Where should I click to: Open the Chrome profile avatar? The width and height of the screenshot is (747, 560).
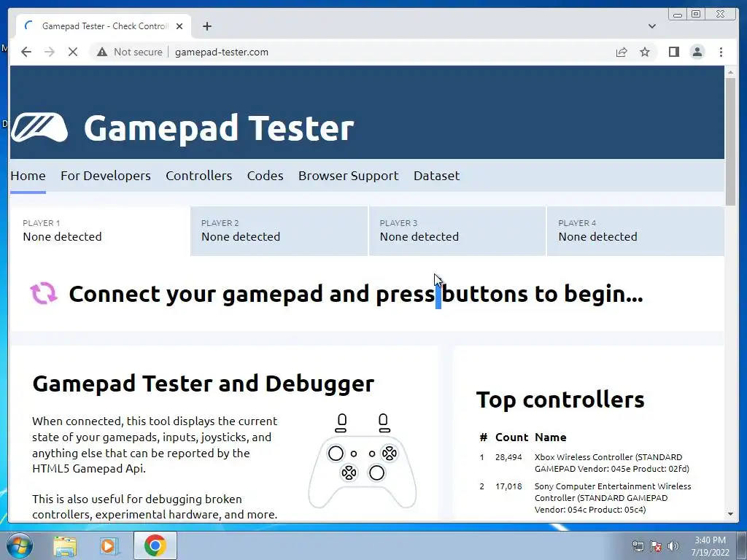(697, 52)
